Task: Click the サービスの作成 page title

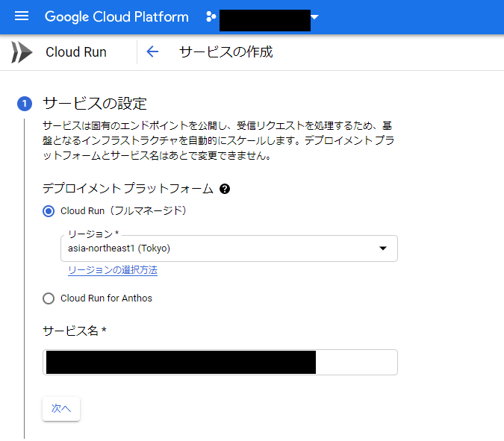Action: (x=225, y=52)
